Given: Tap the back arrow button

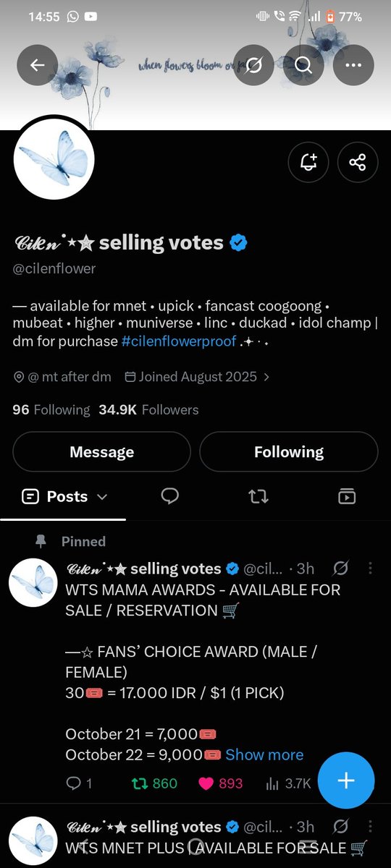Looking at the screenshot, I should [x=38, y=65].
